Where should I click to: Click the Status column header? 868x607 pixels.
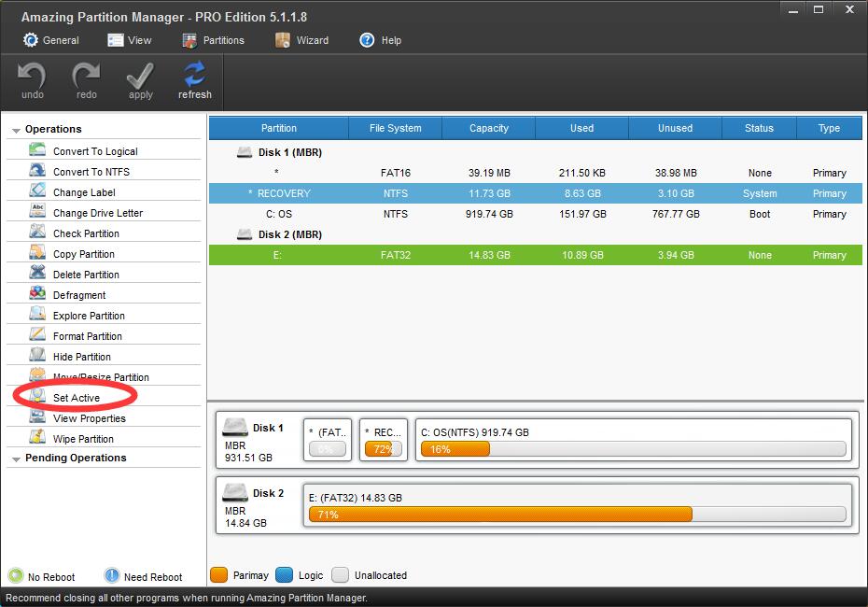point(759,128)
